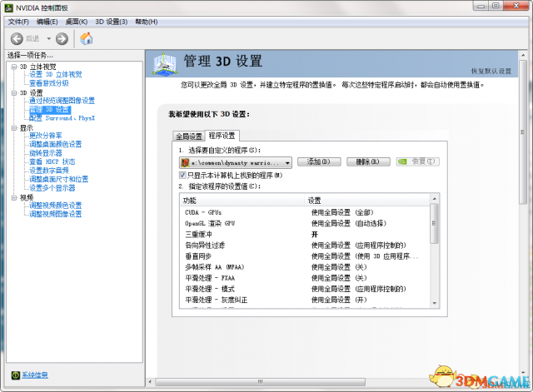
Task: Open 配置 Surround、PhysX tree item
Action: (62, 118)
